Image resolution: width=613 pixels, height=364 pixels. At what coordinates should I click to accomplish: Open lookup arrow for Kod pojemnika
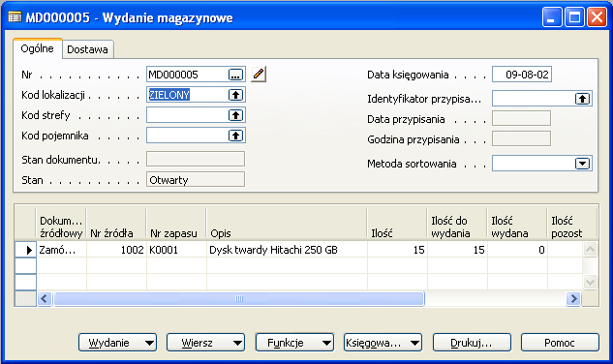(x=235, y=136)
